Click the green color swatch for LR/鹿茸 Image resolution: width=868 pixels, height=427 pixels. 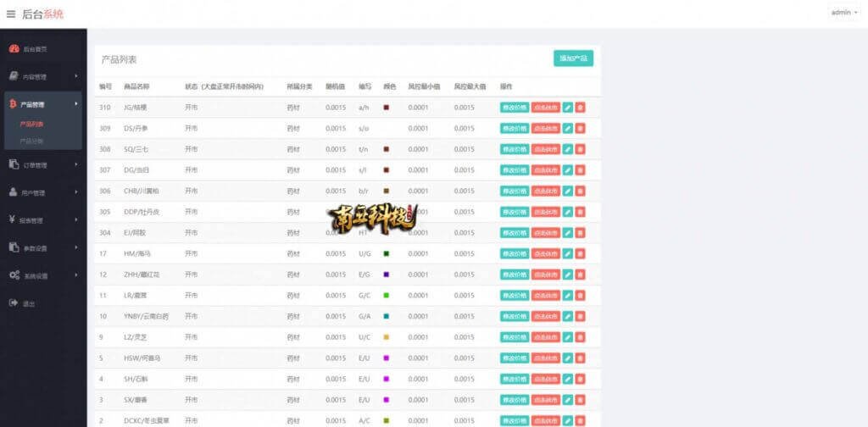click(x=386, y=296)
